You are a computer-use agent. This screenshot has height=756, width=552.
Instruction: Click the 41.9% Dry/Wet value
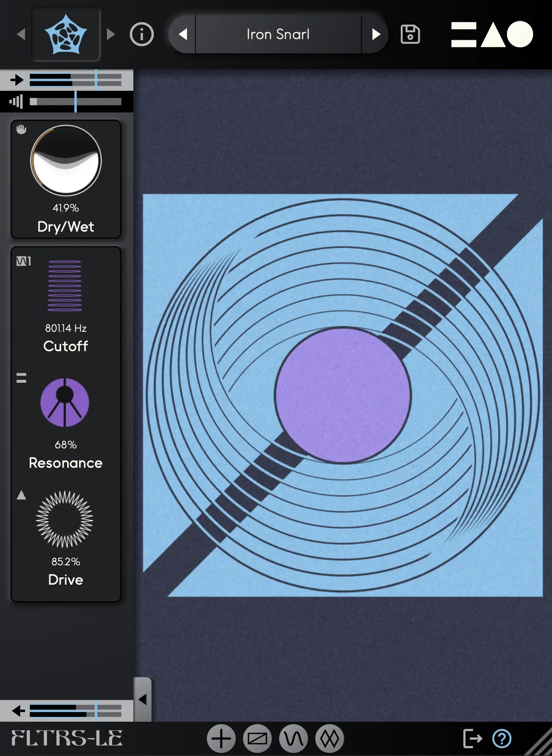(x=66, y=208)
